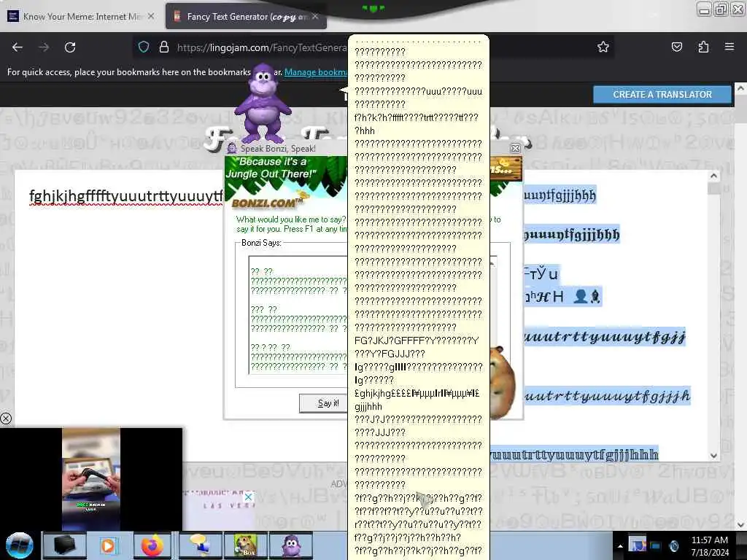Click the bold fraktur fancy text result

coord(572,235)
